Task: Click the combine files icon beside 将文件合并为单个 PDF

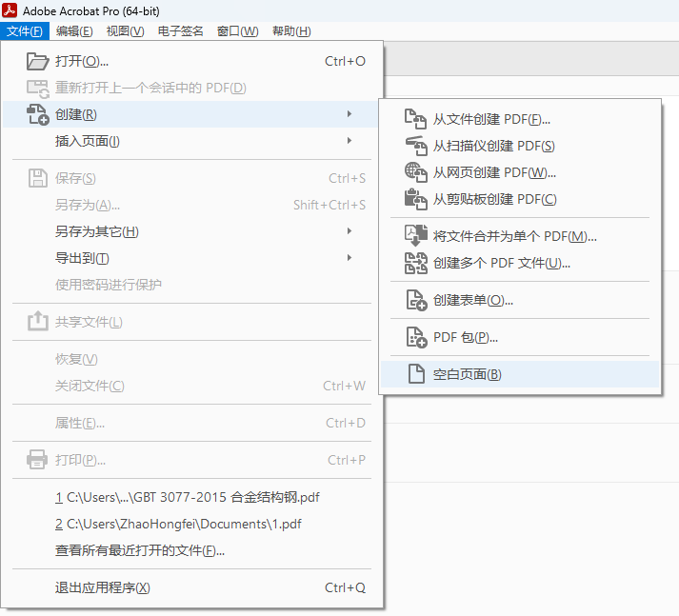Action: (416, 236)
